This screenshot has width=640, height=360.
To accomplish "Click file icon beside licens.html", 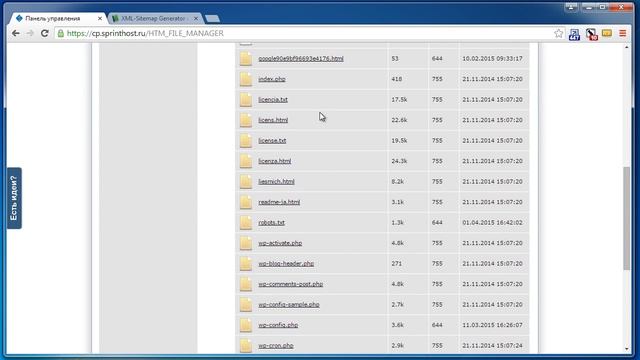I will pos(246,120).
